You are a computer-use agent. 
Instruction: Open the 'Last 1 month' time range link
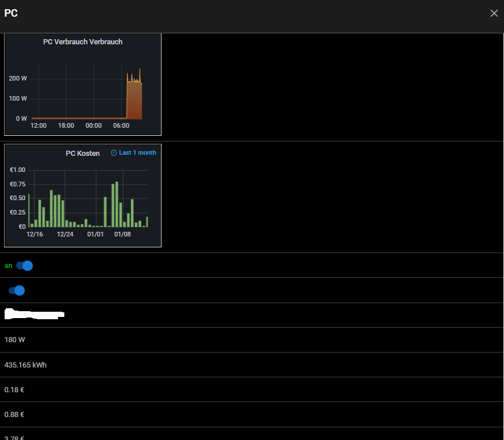point(137,153)
